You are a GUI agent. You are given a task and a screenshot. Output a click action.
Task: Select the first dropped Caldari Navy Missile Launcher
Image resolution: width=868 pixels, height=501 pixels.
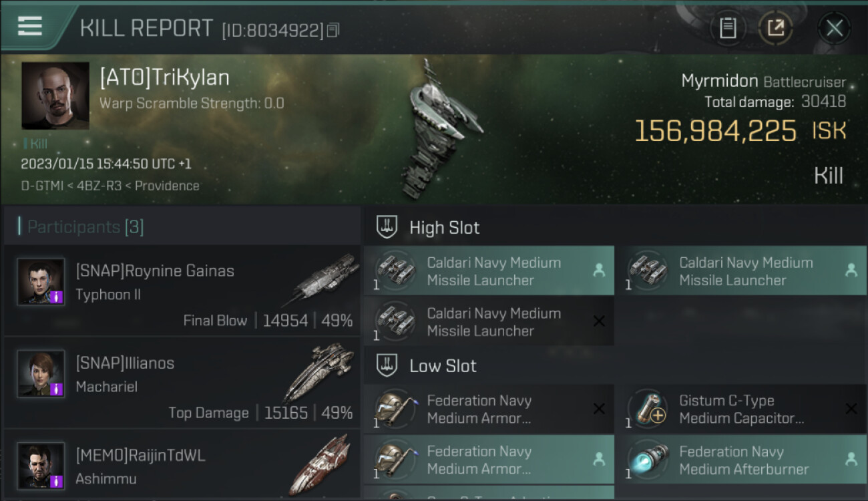pos(489,271)
